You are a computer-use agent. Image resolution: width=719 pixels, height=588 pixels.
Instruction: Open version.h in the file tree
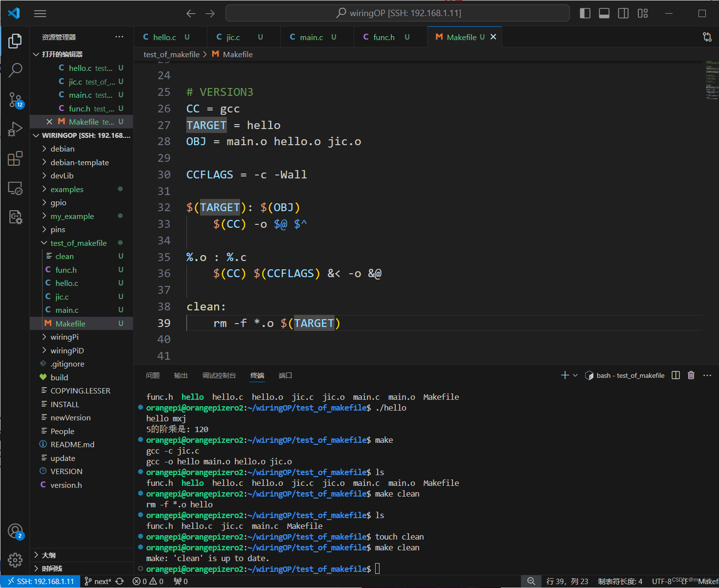81,485
